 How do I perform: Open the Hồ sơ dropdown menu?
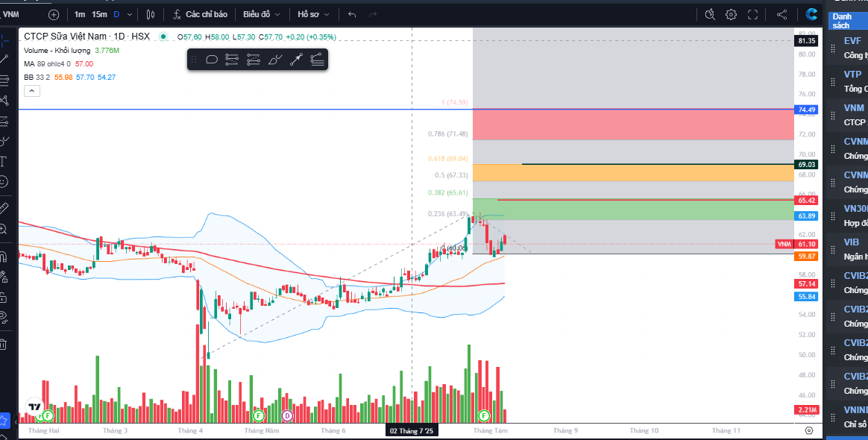(x=313, y=14)
